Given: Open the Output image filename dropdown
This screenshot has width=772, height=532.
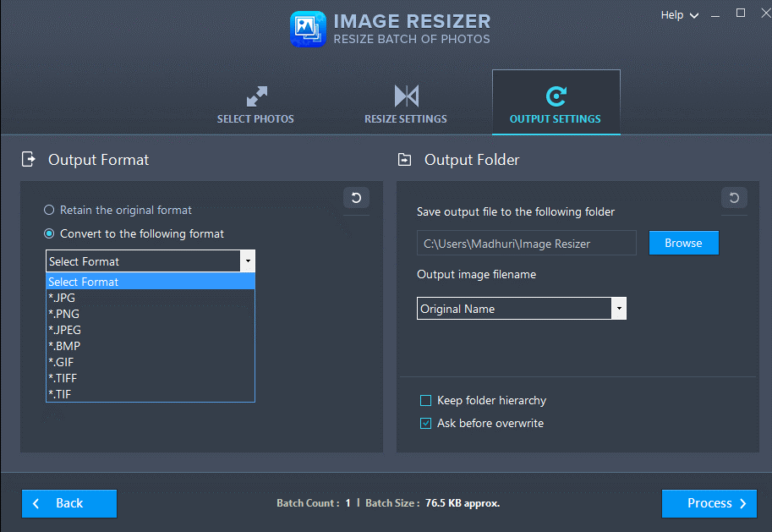Looking at the screenshot, I should [x=619, y=308].
